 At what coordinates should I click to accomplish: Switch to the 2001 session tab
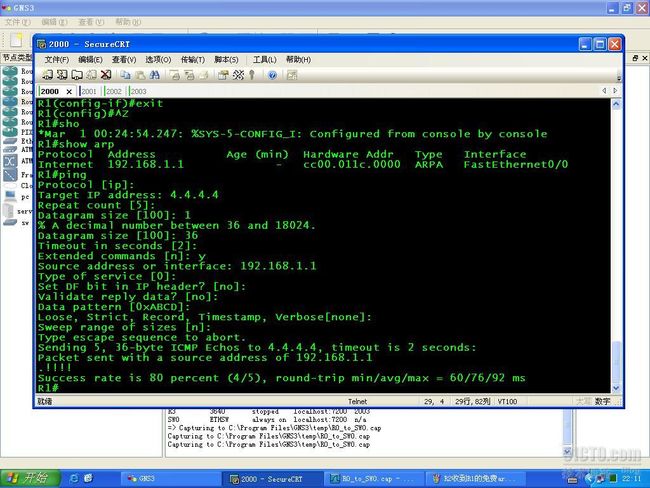click(88, 91)
